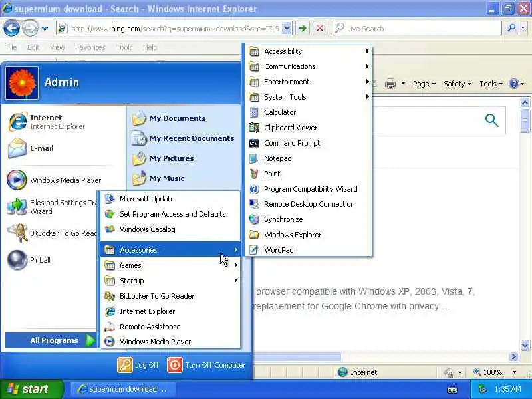Click the Bing magnifier search icon

pos(491,120)
